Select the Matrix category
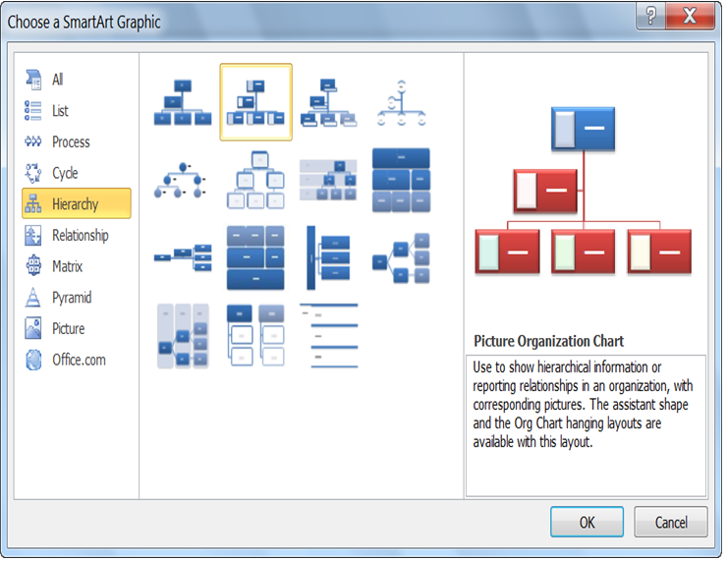Screen dimensions: 728x561 [x=67, y=266]
